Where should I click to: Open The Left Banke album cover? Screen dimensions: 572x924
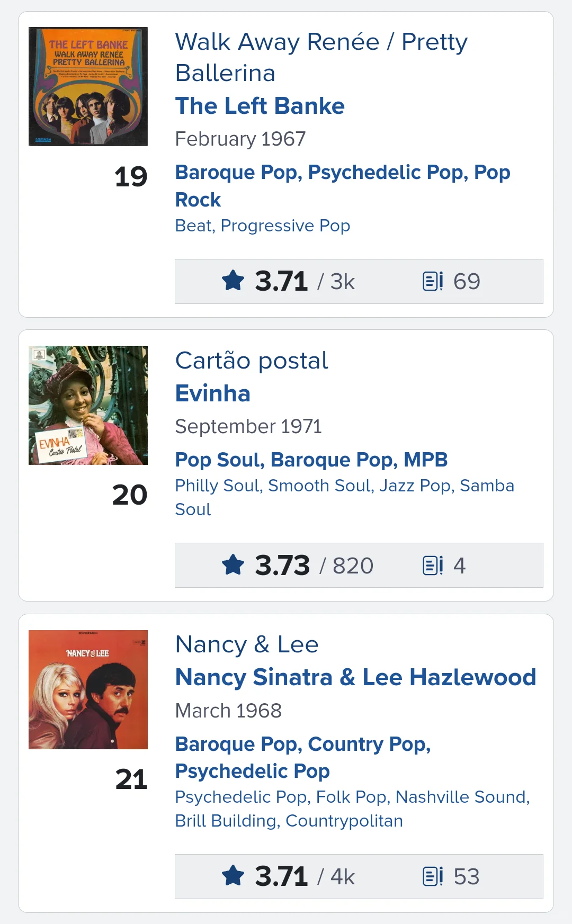click(88, 86)
